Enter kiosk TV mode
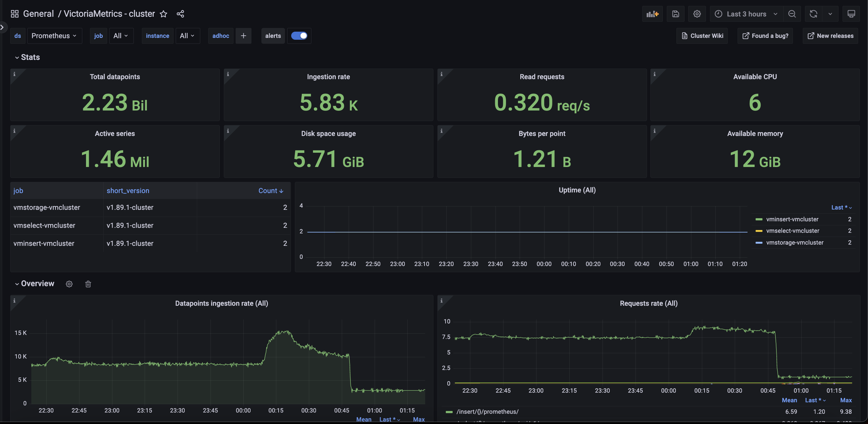 (x=852, y=14)
